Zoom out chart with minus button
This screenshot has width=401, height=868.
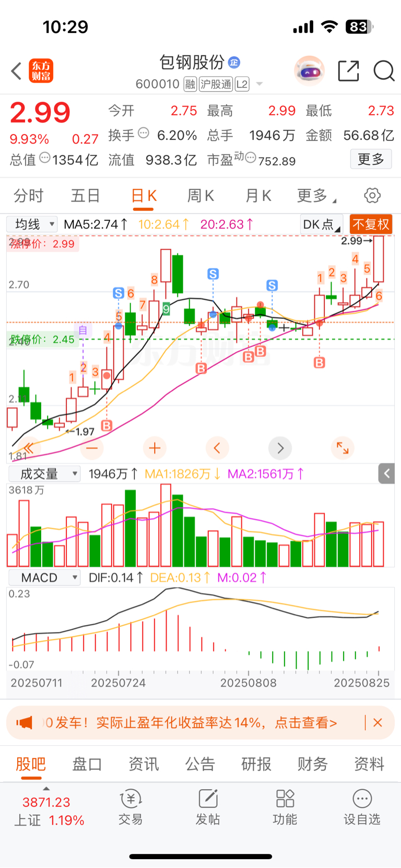(92, 448)
